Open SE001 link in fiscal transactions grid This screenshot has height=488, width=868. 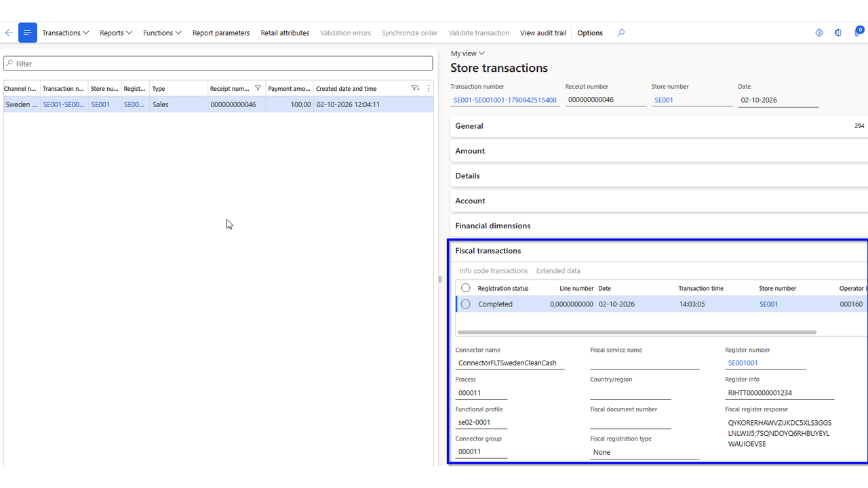[x=769, y=304]
